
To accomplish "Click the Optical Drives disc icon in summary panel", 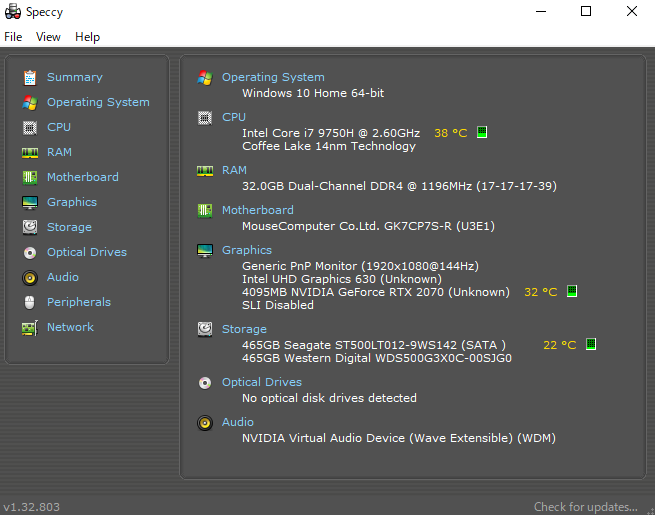I will tap(205, 383).
